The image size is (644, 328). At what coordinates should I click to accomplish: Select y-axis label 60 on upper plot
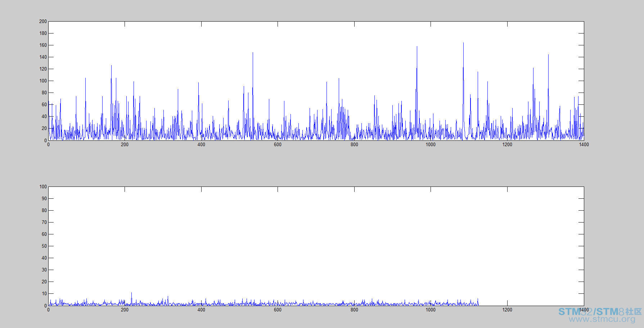(x=44, y=104)
